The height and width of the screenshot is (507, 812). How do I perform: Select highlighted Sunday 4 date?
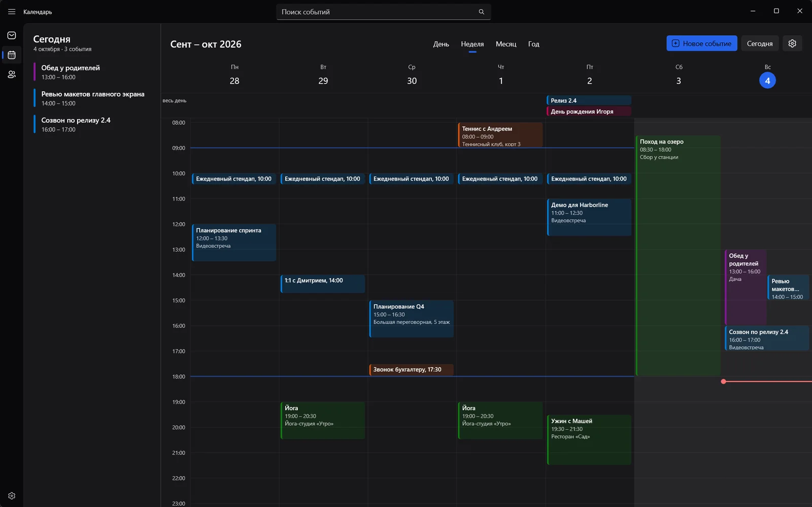click(x=767, y=81)
